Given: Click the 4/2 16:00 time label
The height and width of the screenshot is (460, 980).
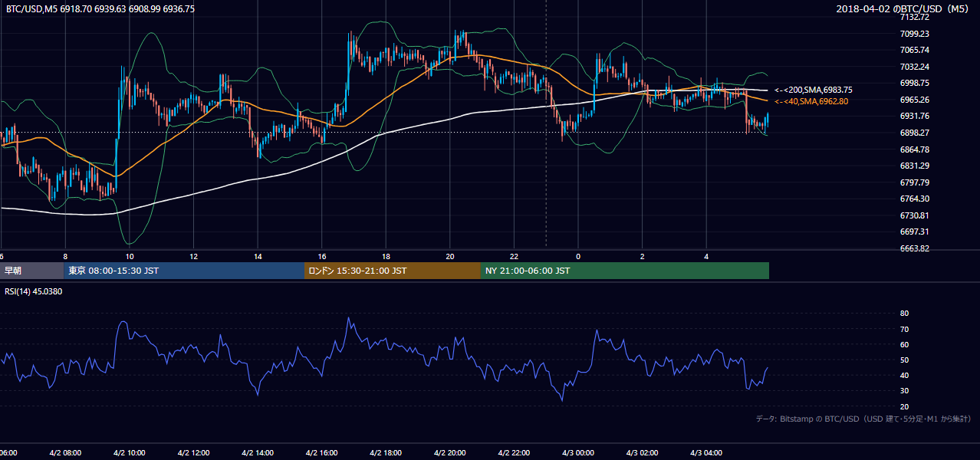Looking at the screenshot, I should [322, 453].
